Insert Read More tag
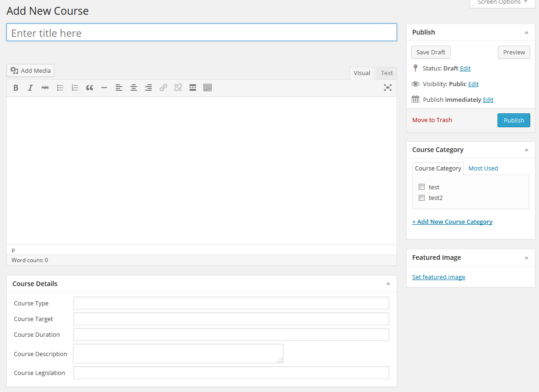 click(x=193, y=88)
